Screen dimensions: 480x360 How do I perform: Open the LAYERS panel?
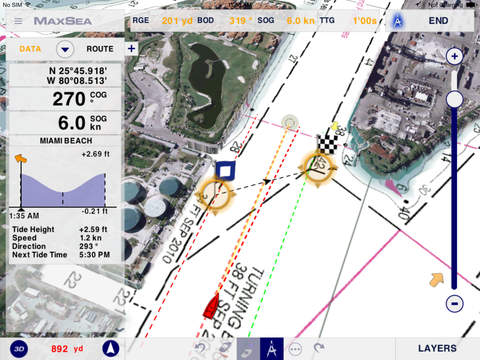[x=437, y=348]
